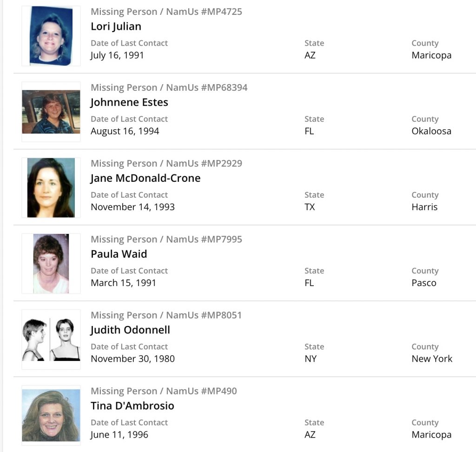Screen dimensions: 476x452
Task: Click the Johnnene Estes photo thumbnail
Action: click(x=51, y=112)
